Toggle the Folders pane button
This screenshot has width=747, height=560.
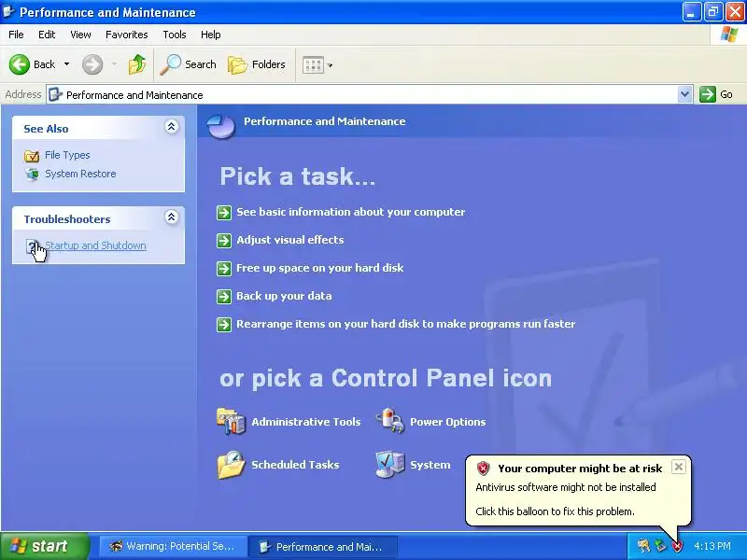pos(256,64)
